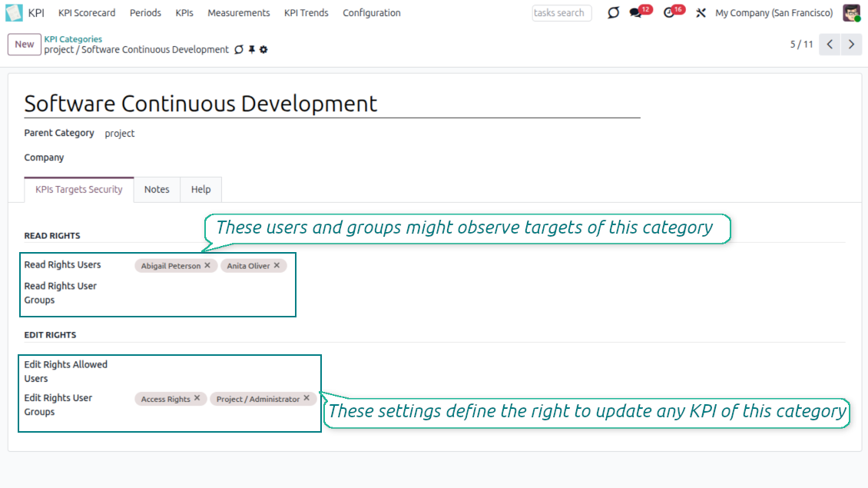The width and height of the screenshot is (868, 488).
Task: Open the conversations icon with 12 badge
Action: (635, 13)
